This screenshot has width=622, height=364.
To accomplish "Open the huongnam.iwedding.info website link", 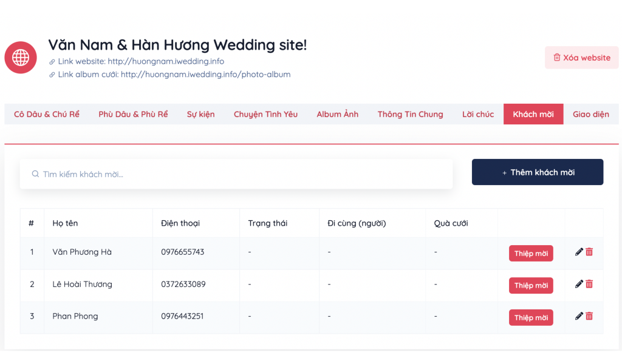I will point(167,61).
